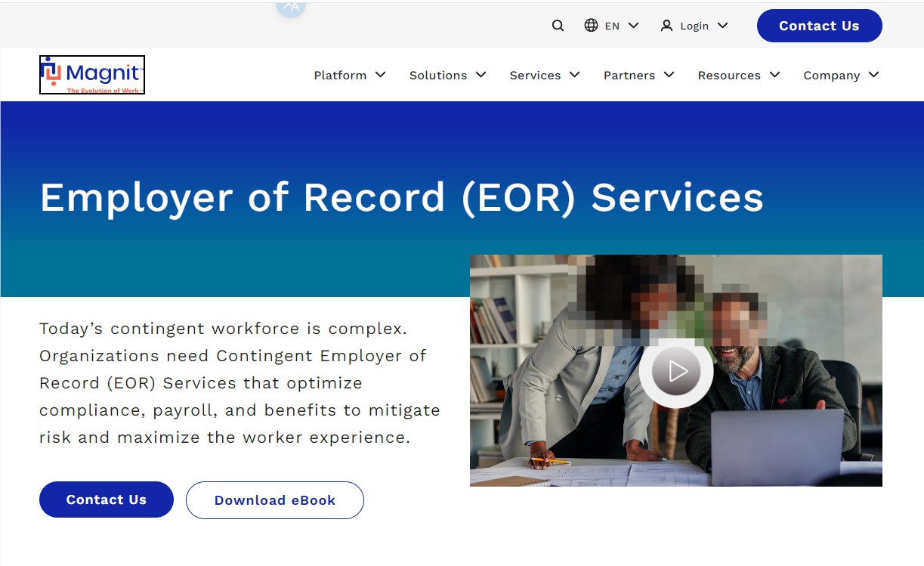Image resolution: width=924 pixels, height=566 pixels.
Task: Expand the Resources chevron arrow
Action: pos(774,75)
